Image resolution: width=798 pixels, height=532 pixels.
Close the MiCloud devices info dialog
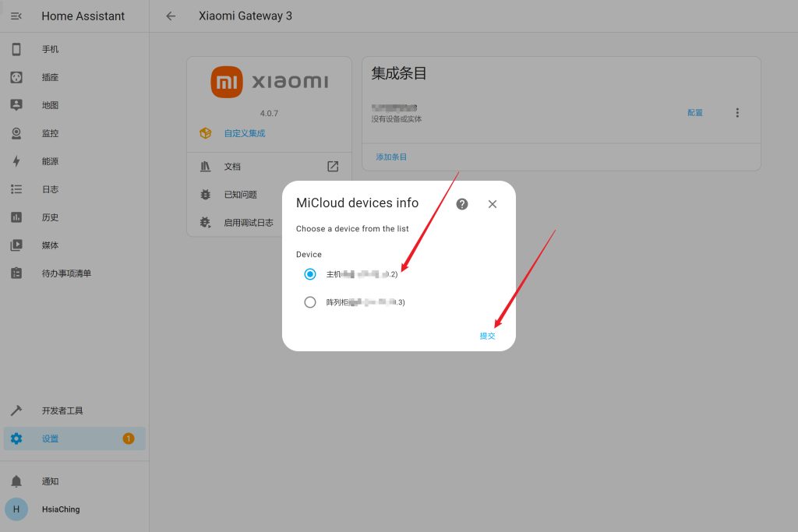(493, 204)
